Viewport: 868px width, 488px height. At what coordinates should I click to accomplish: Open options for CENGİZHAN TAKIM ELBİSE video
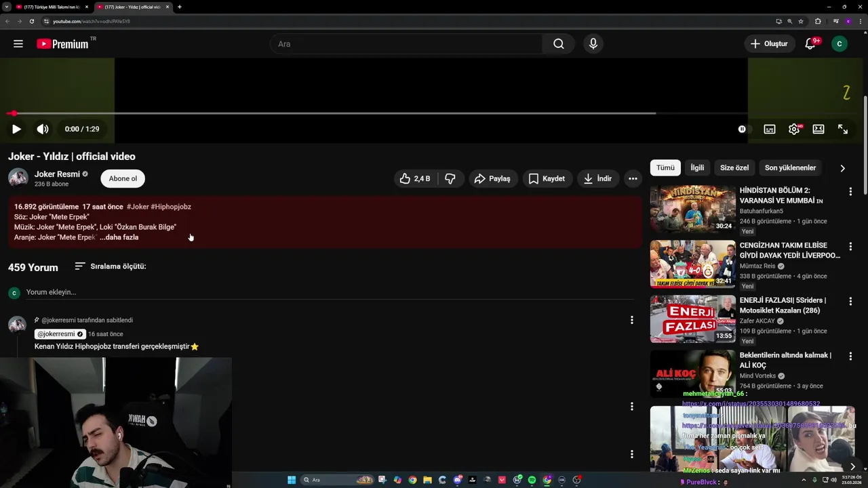850,247
